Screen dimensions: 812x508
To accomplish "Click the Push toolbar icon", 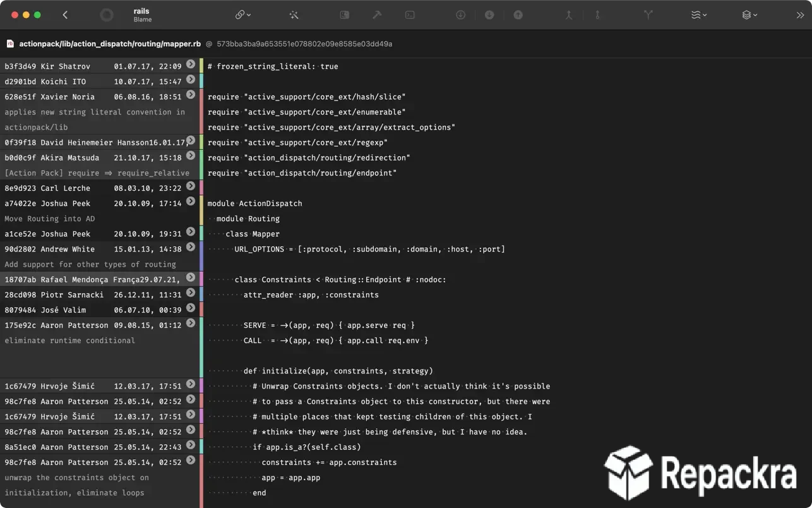I will click(x=518, y=15).
